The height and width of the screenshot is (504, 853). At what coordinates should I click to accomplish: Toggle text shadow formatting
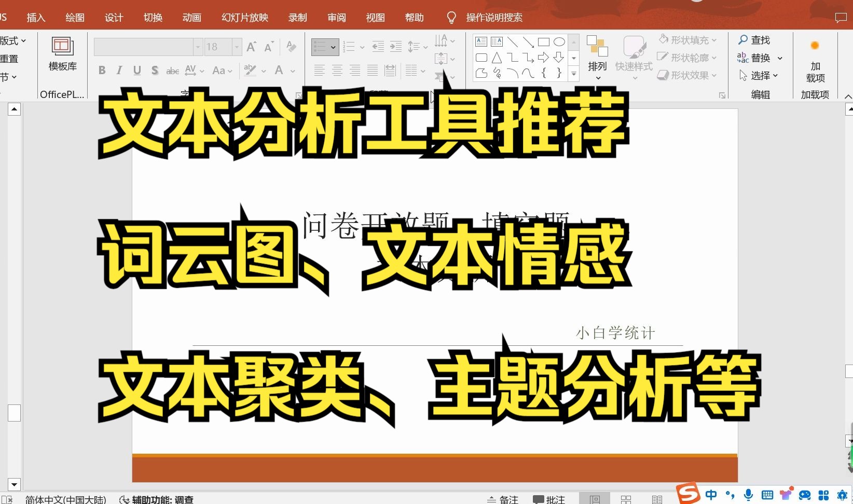[x=155, y=71]
